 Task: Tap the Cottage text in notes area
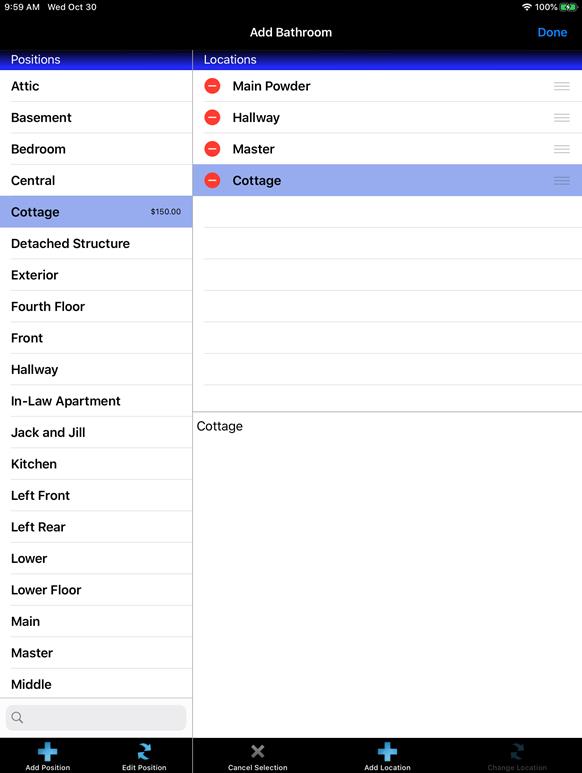pyautogui.click(x=220, y=426)
